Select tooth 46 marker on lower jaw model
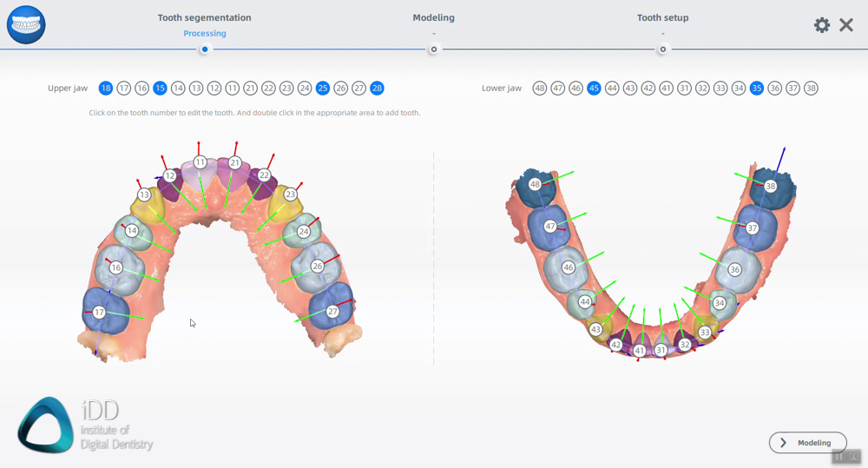Viewport: 868px width, 468px height. [569, 268]
